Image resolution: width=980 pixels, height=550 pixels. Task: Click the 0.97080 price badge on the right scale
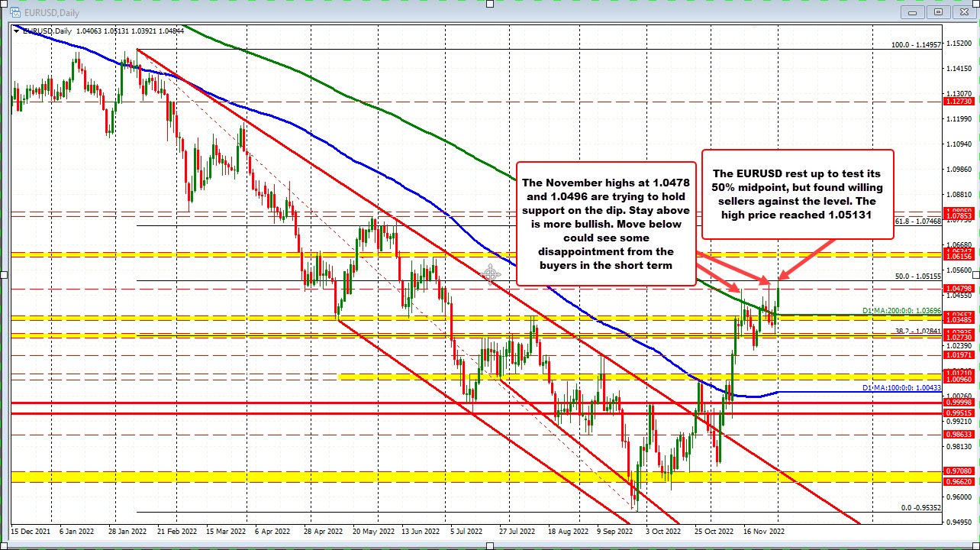[961, 473]
